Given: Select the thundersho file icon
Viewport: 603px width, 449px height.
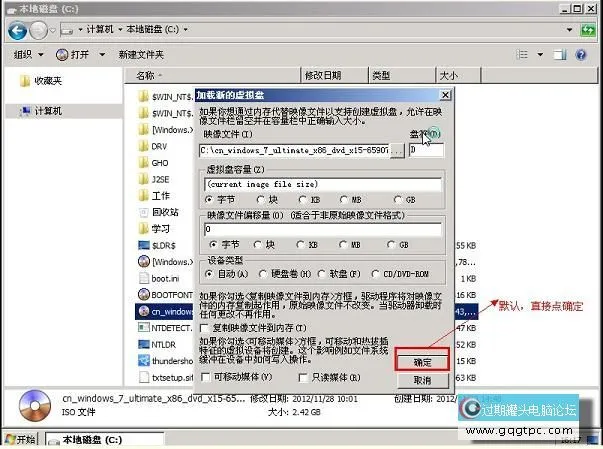Looking at the screenshot, I should tap(143, 361).
